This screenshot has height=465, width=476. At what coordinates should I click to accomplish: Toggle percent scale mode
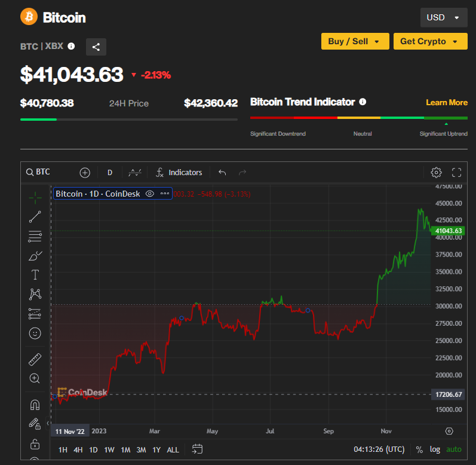pyautogui.click(x=419, y=450)
